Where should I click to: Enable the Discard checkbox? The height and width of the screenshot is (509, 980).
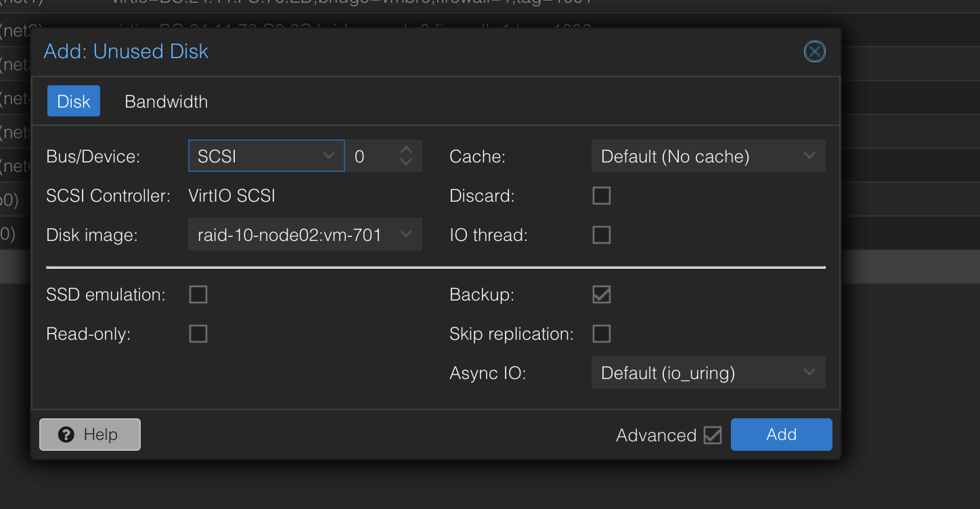click(x=601, y=196)
